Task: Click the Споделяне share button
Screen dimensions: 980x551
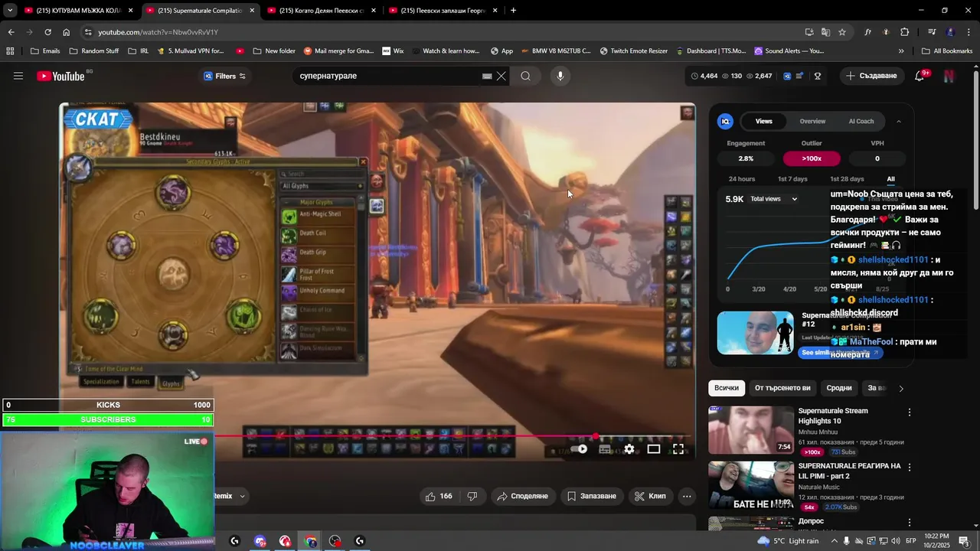Action: click(x=522, y=496)
